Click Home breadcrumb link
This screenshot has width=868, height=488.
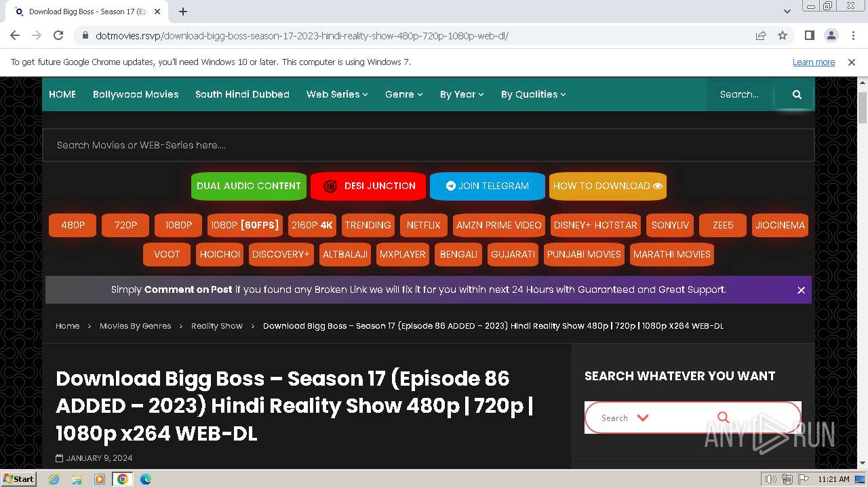[x=67, y=326]
